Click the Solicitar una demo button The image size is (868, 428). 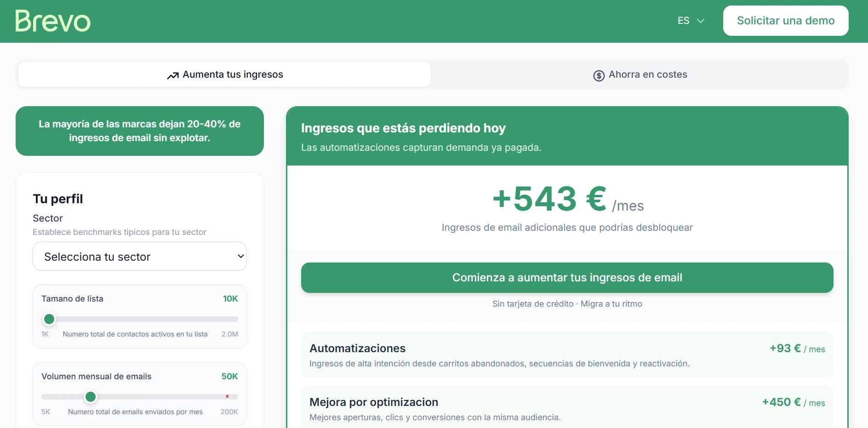[x=786, y=20]
